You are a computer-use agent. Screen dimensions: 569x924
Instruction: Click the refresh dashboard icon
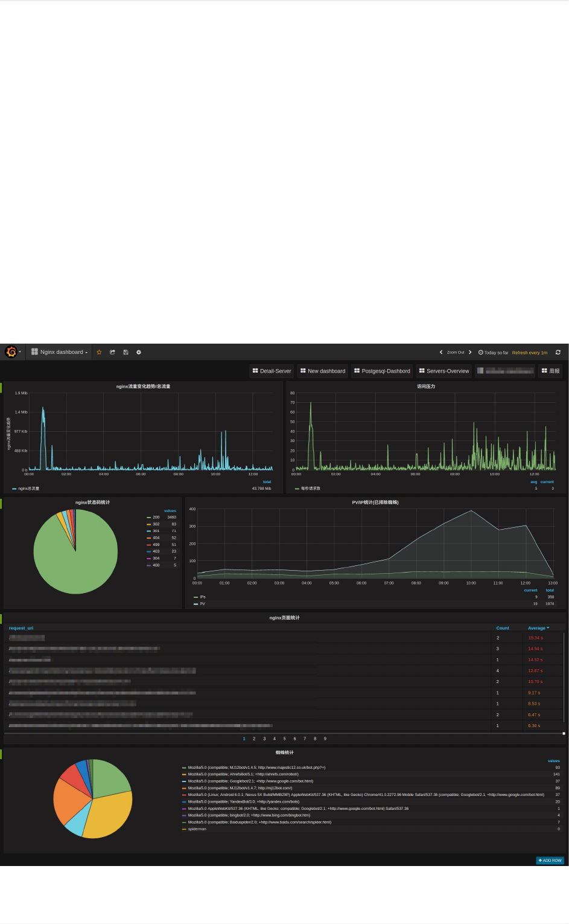(558, 352)
